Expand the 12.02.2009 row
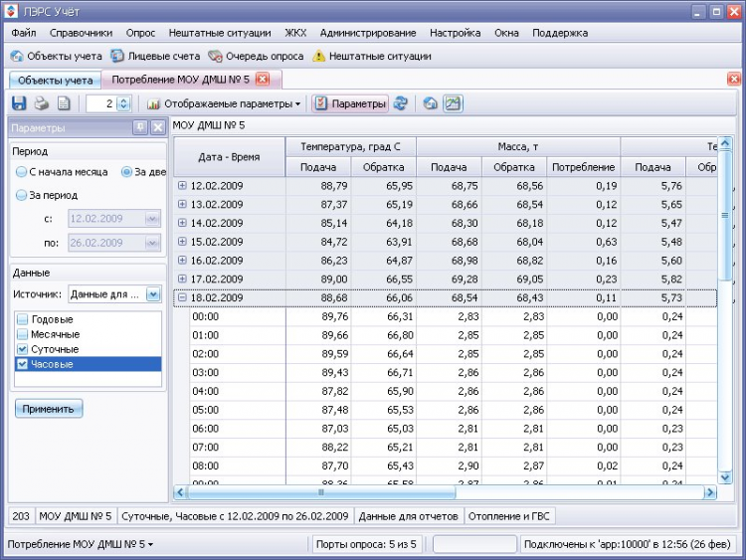The image size is (746, 560). coord(182,185)
